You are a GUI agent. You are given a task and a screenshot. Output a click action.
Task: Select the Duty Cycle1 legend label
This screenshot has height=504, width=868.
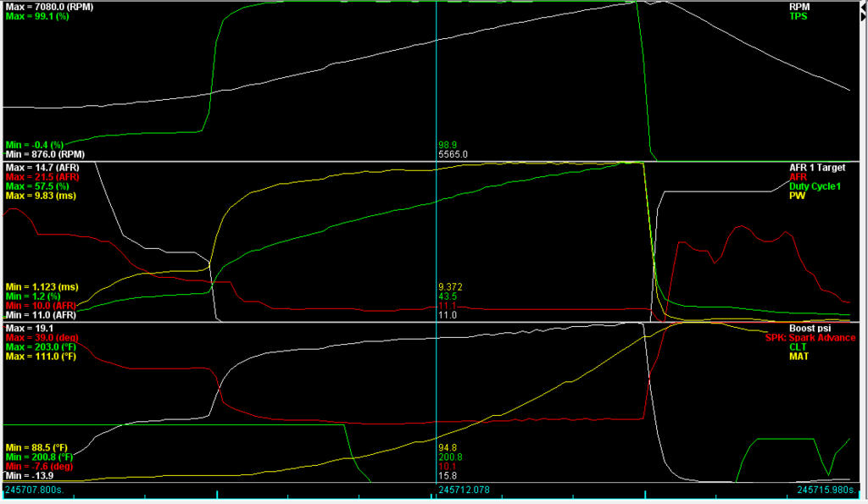pyautogui.click(x=815, y=186)
